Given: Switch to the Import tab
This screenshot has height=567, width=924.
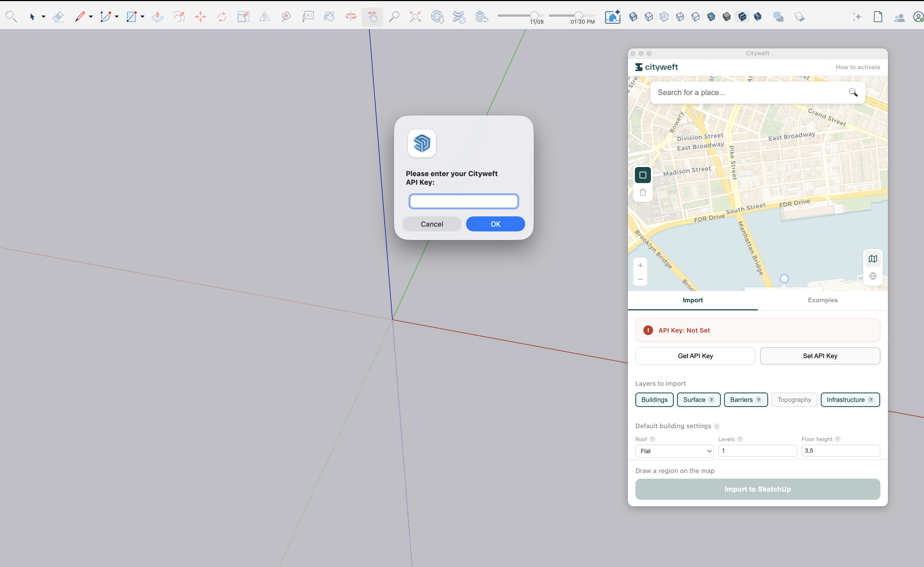Looking at the screenshot, I should 692,300.
